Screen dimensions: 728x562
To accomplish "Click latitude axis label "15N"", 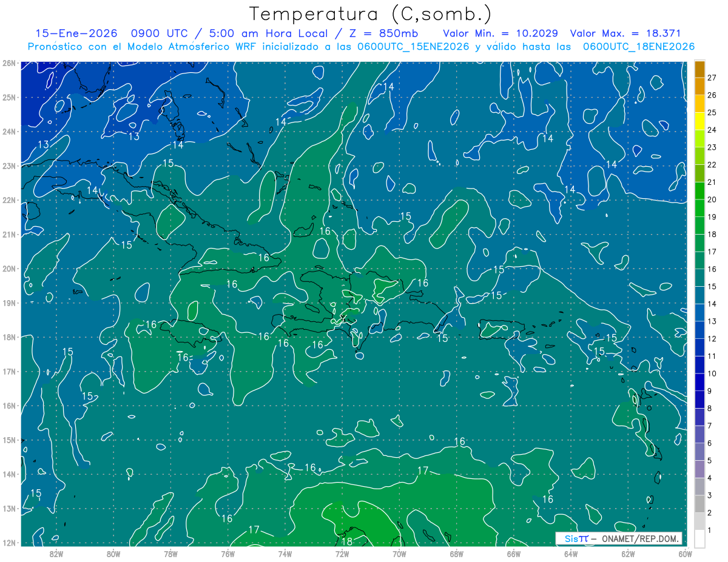I will click(x=8, y=440).
